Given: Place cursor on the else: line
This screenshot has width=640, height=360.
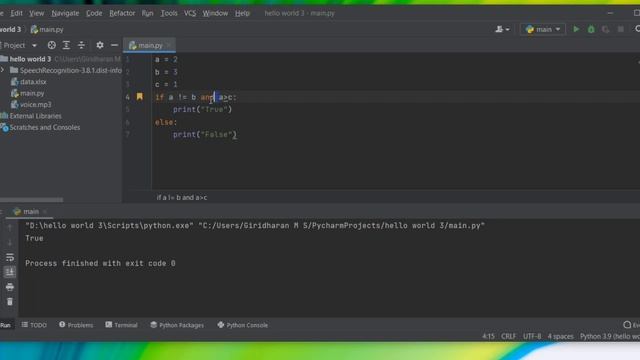Looking at the screenshot, I should pyautogui.click(x=166, y=122).
